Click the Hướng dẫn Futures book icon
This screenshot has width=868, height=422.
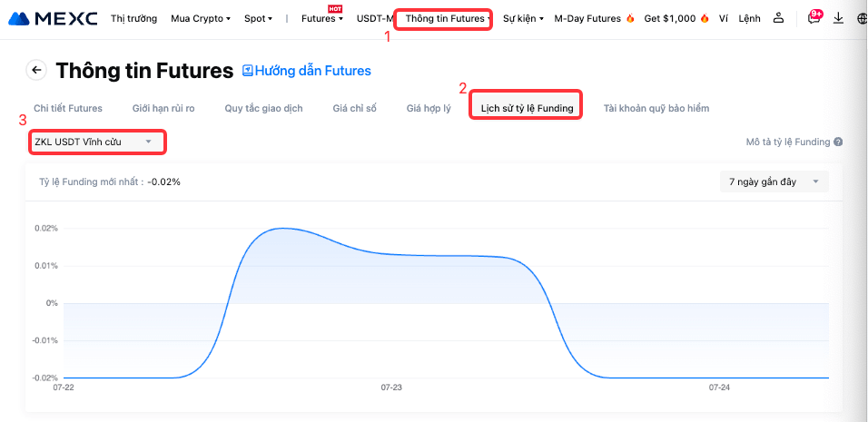coord(248,70)
